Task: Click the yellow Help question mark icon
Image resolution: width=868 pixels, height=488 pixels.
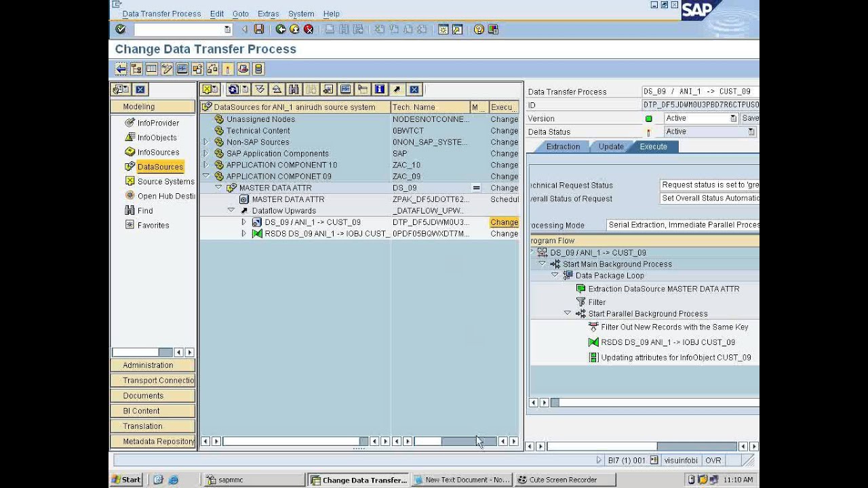Action: [x=479, y=29]
